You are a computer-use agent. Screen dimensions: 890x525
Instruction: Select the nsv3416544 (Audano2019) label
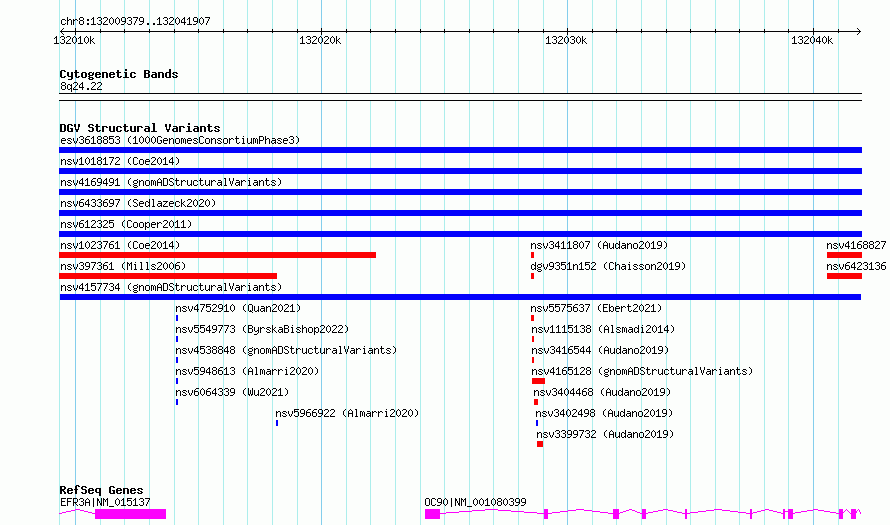tap(601, 350)
